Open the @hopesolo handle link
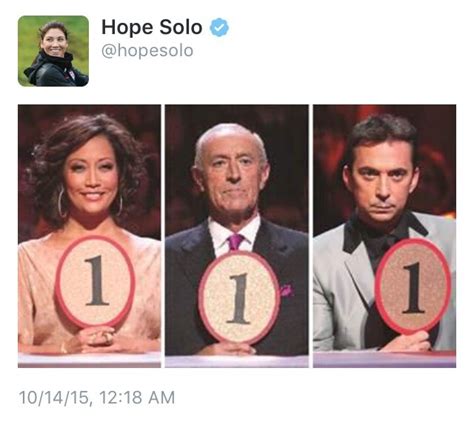 [x=147, y=51]
